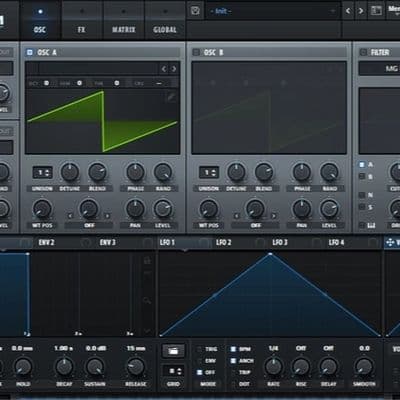The height and width of the screenshot is (400, 400).
Task: Click the OSC B PHASE knob
Action: (x=302, y=172)
